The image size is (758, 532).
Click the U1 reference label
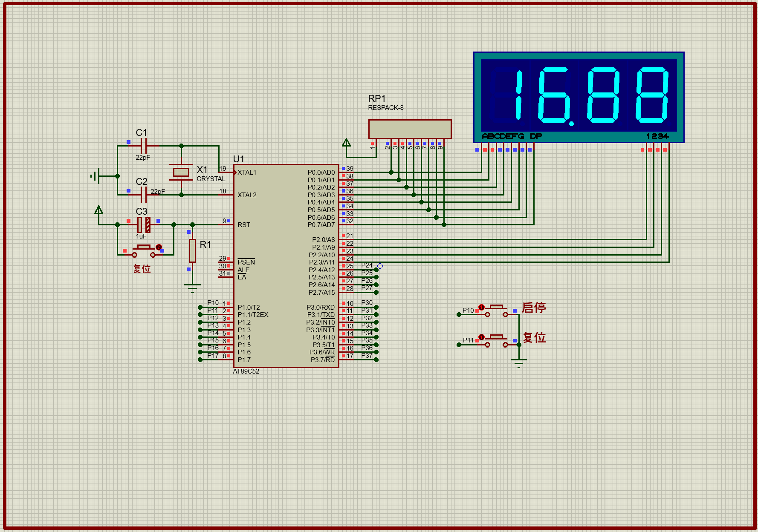[x=239, y=159]
